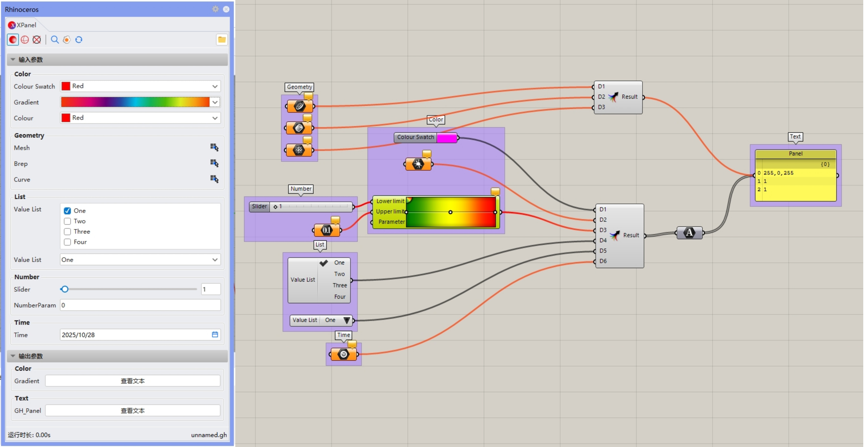
Task: Open the Time calendar picker icon
Action: click(215, 335)
